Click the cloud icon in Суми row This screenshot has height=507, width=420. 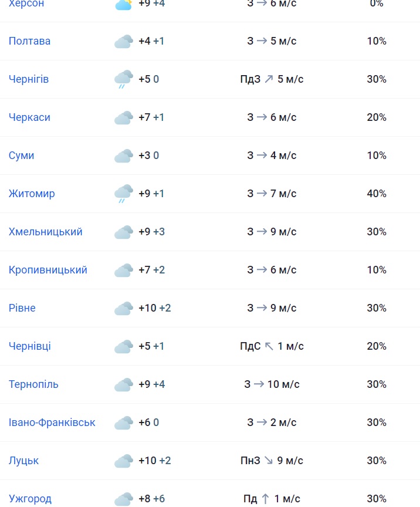click(x=124, y=156)
